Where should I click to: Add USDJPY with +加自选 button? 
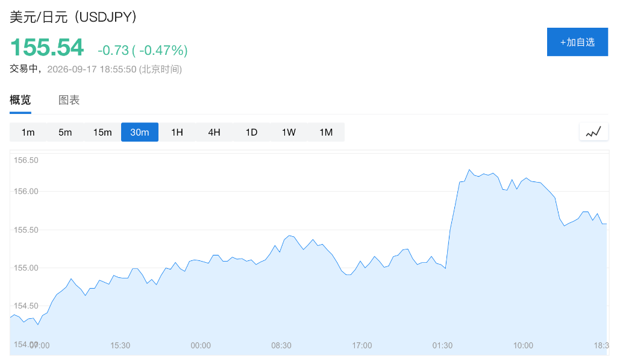[x=577, y=42]
